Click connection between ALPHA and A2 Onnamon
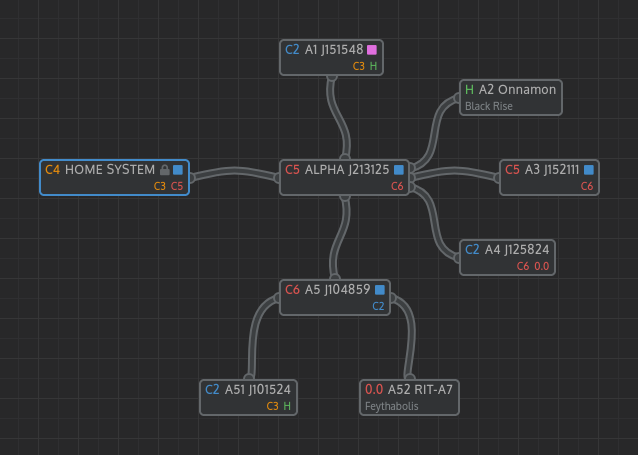Image resolution: width=638 pixels, height=455 pixels. click(x=434, y=131)
